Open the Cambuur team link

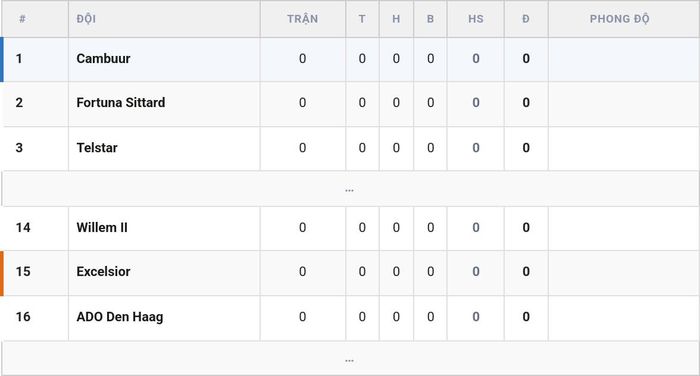pyautogui.click(x=103, y=58)
